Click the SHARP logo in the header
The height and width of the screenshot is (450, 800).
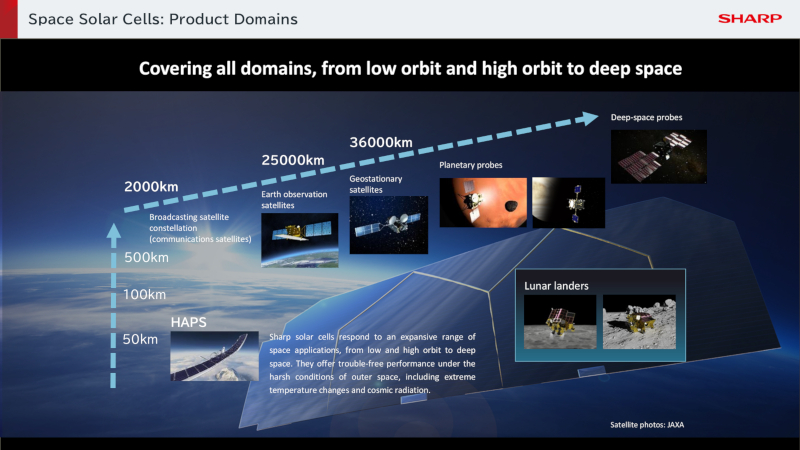click(750, 18)
